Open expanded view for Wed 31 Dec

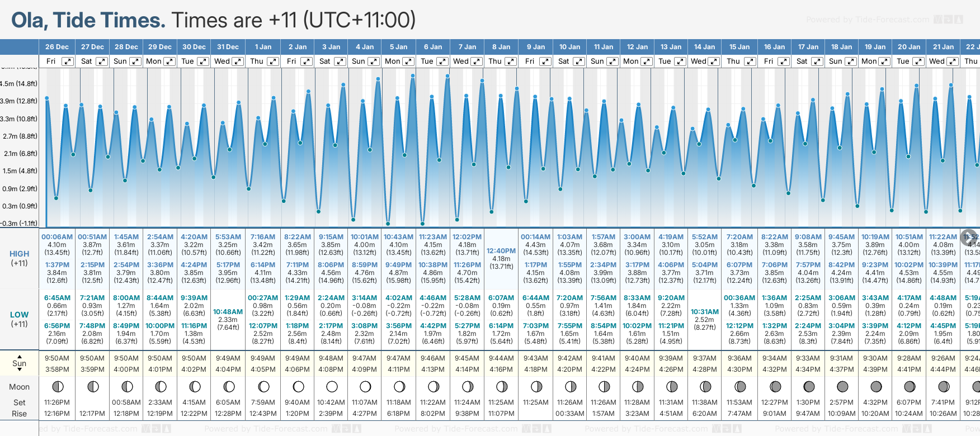point(238,61)
